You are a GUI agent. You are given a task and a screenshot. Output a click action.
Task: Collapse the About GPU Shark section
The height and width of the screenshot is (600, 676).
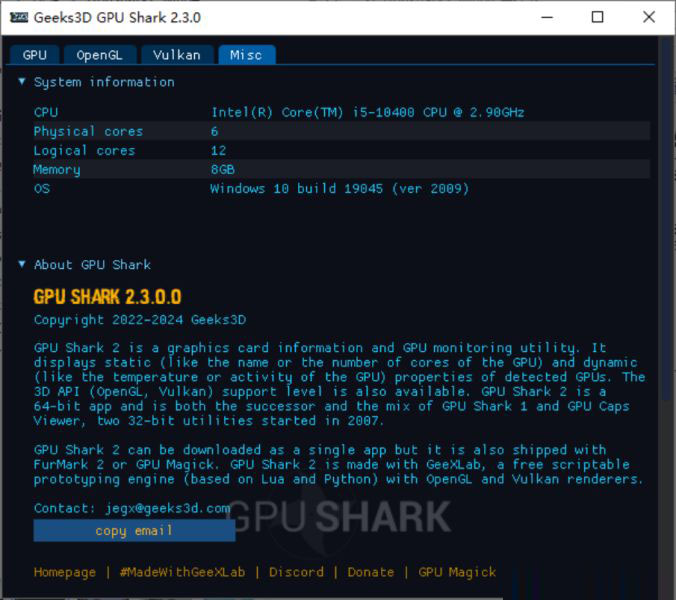point(22,264)
